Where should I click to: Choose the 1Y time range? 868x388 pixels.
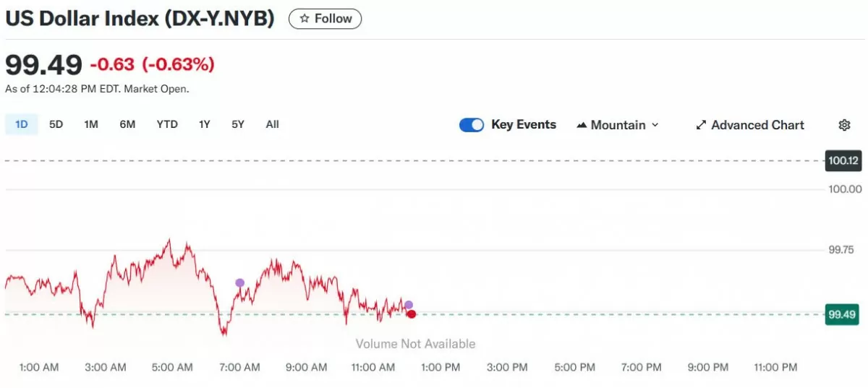[x=205, y=124]
